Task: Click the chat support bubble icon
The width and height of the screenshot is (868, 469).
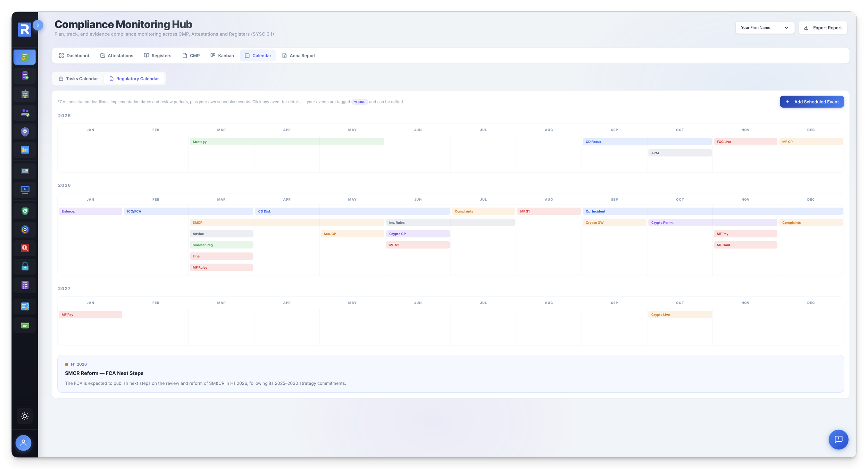Action: pos(838,439)
